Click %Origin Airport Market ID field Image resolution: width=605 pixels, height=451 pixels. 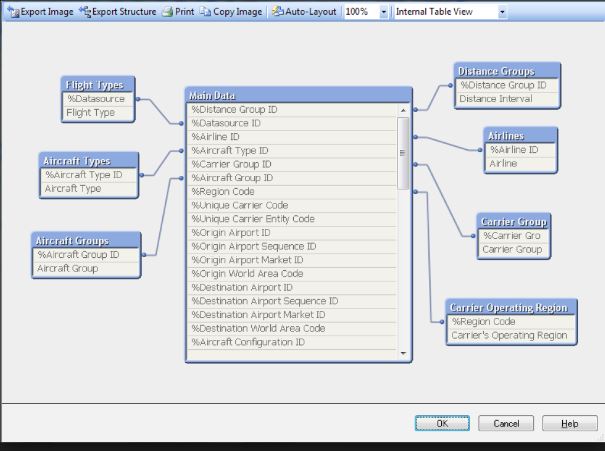coord(292,260)
